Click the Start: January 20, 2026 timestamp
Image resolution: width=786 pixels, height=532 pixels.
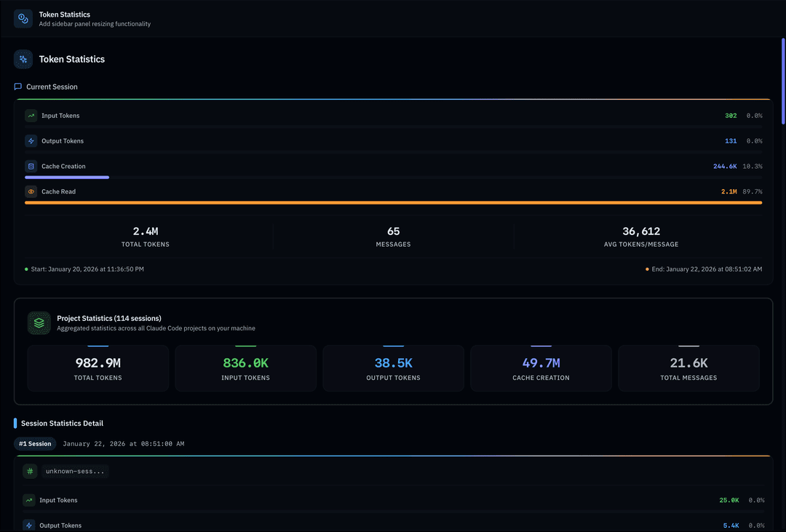coord(87,269)
